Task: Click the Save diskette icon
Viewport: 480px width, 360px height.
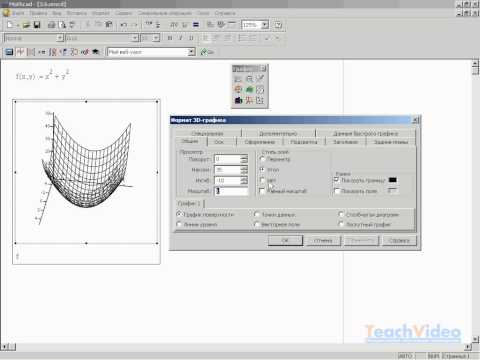Action: 37,25
